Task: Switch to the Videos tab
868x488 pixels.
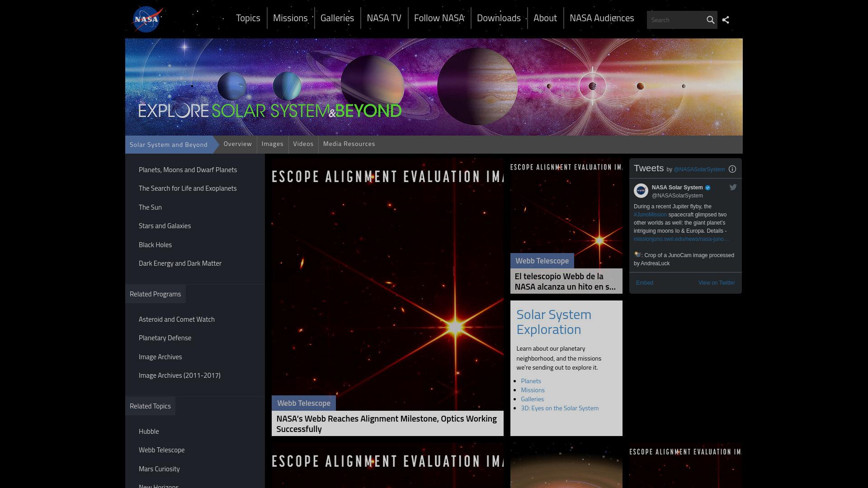Action: click(x=303, y=144)
